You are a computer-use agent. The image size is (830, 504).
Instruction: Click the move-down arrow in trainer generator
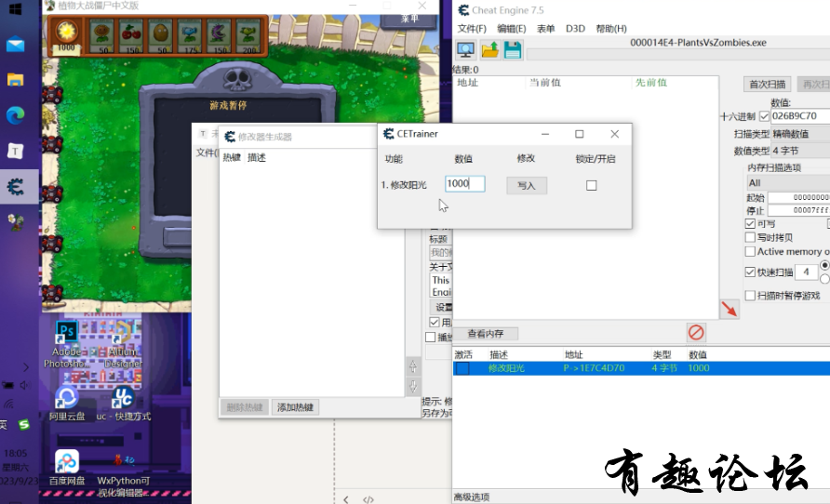[x=413, y=386]
